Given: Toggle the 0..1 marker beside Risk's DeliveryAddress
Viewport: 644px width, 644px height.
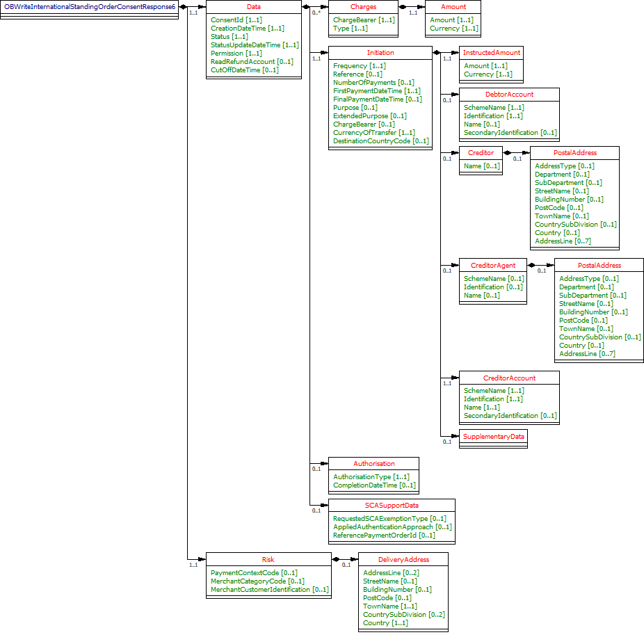Looking at the screenshot, I should 346,565.
